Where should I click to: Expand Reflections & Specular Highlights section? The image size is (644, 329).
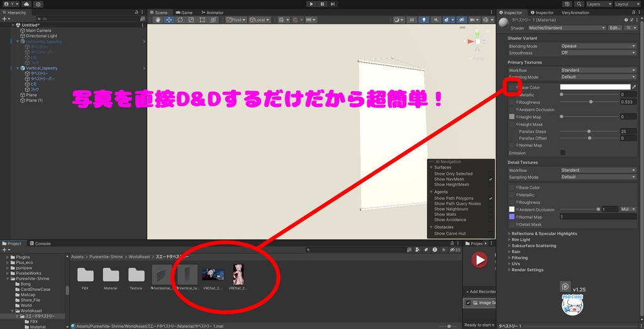point(544,234)
